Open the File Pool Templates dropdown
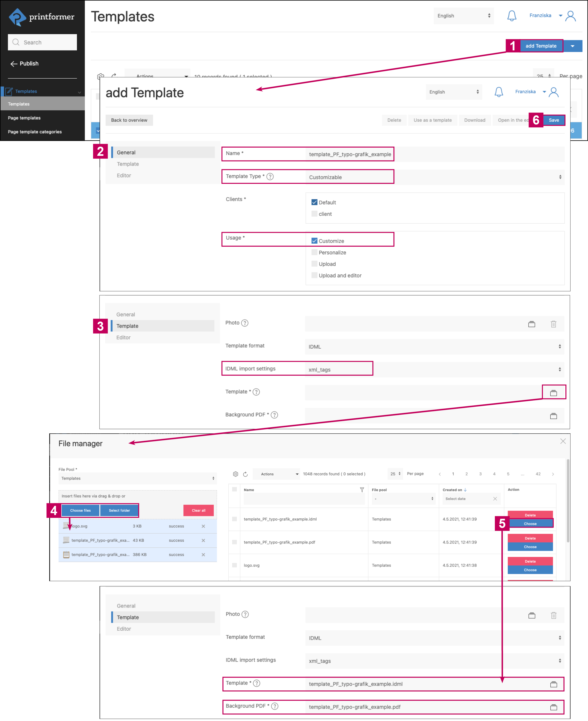 (x=137, y=478)
